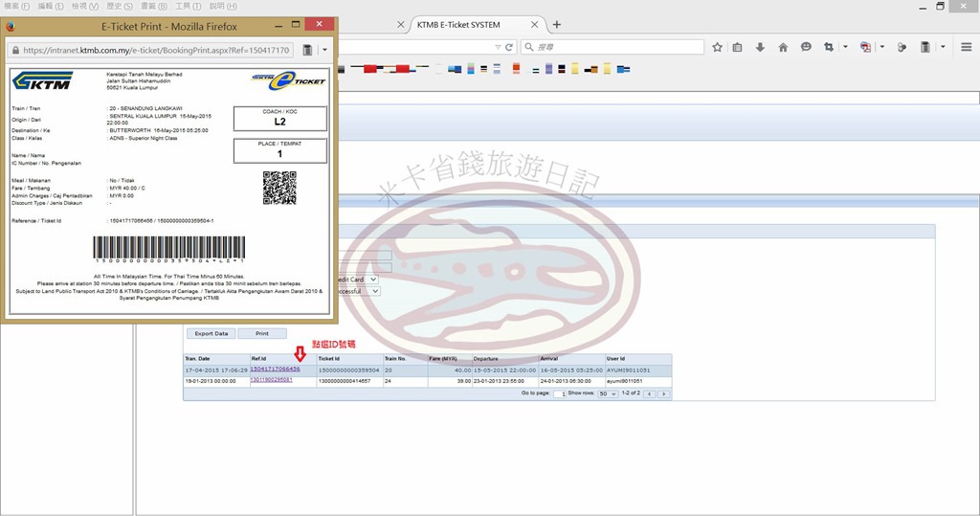Open the 書籤 (B) menu
This screenshot has height=516, width=980.
[154, 7]
